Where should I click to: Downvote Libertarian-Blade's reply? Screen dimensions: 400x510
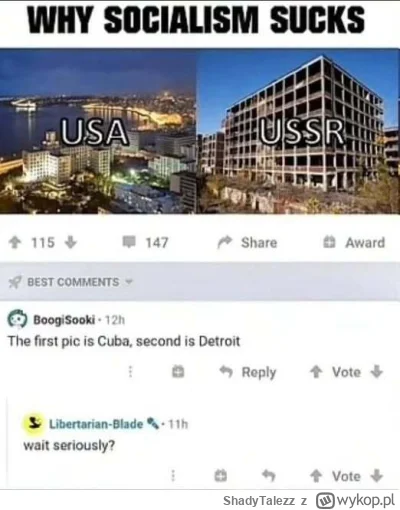377,476
